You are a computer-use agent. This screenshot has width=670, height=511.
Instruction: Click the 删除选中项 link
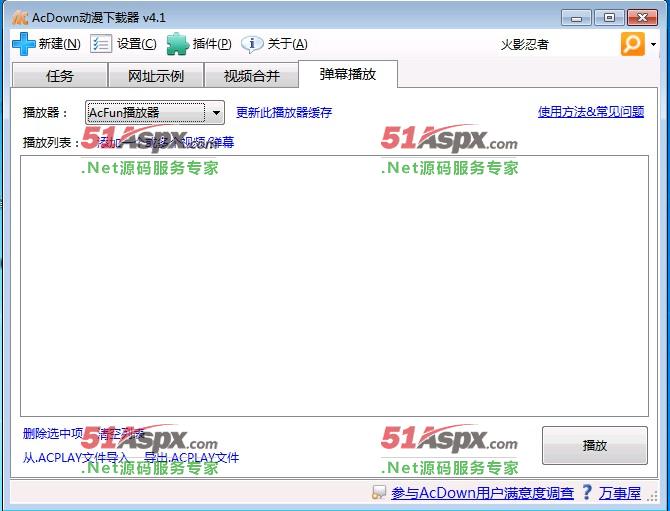click(x=53, y=434)
